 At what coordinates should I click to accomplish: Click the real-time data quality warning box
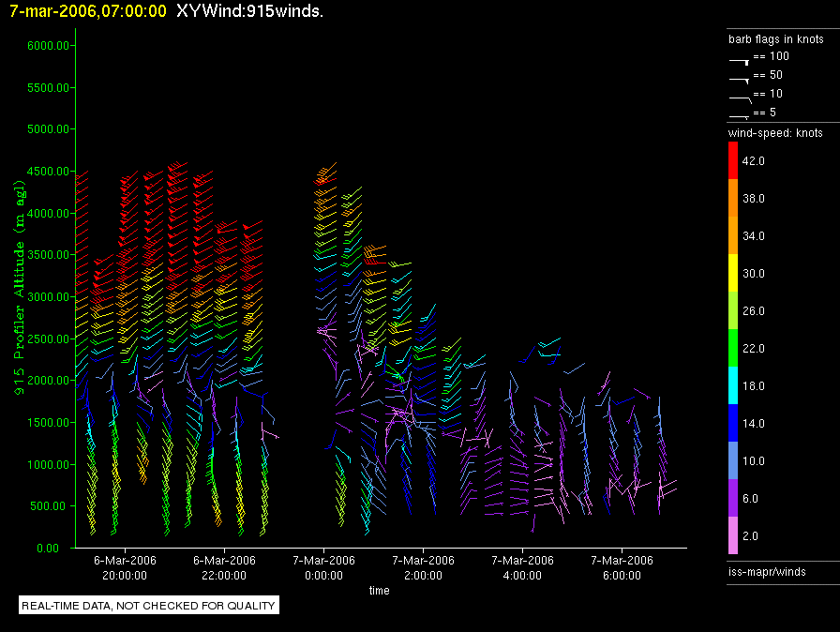tap(148, 606)
